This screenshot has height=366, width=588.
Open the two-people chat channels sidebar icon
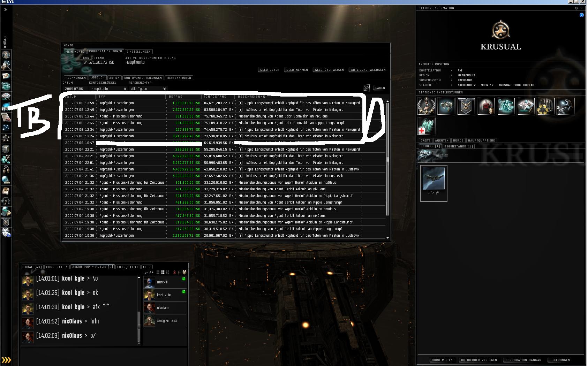pyautogui.click(x=6, y=170)
